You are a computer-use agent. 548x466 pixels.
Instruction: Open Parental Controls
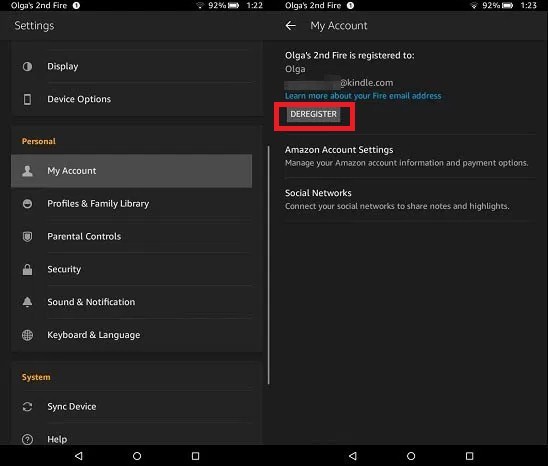tap(131, 237)
